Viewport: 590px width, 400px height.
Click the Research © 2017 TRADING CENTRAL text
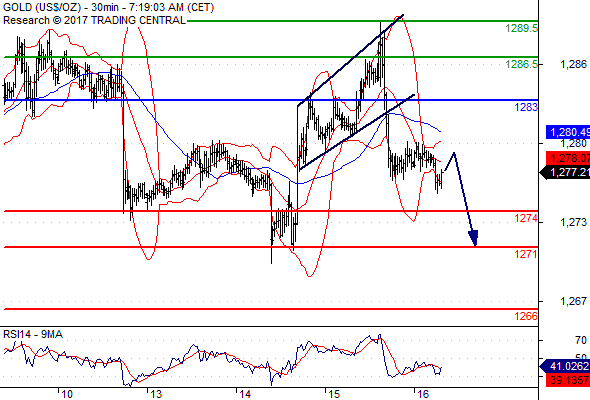(94, 20)
